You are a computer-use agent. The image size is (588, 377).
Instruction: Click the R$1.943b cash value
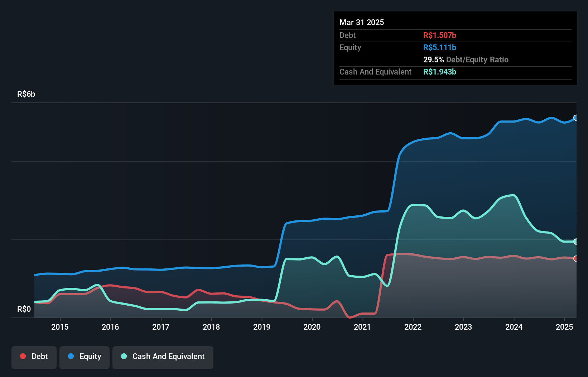click(x=440, y=72)
